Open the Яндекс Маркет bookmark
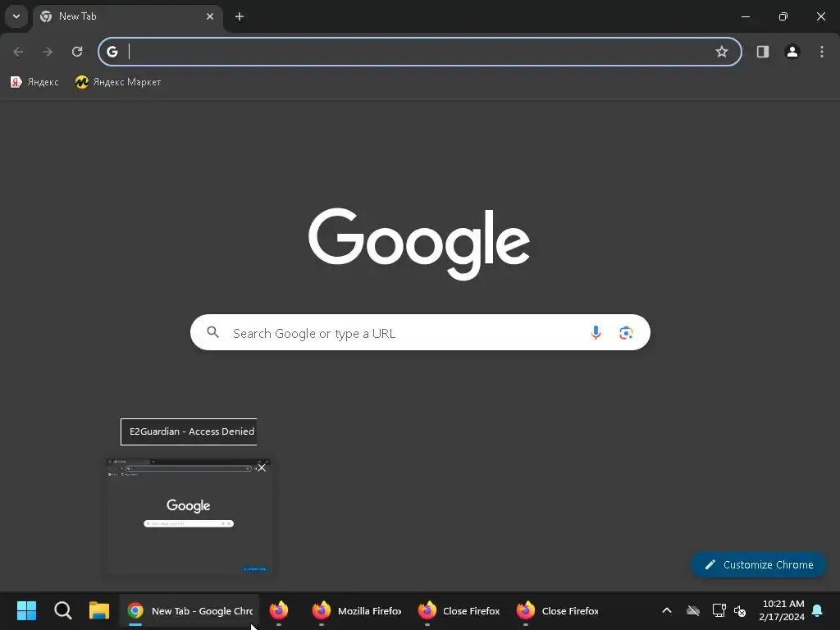Screen dimensions: 840x630 [118, 82]
